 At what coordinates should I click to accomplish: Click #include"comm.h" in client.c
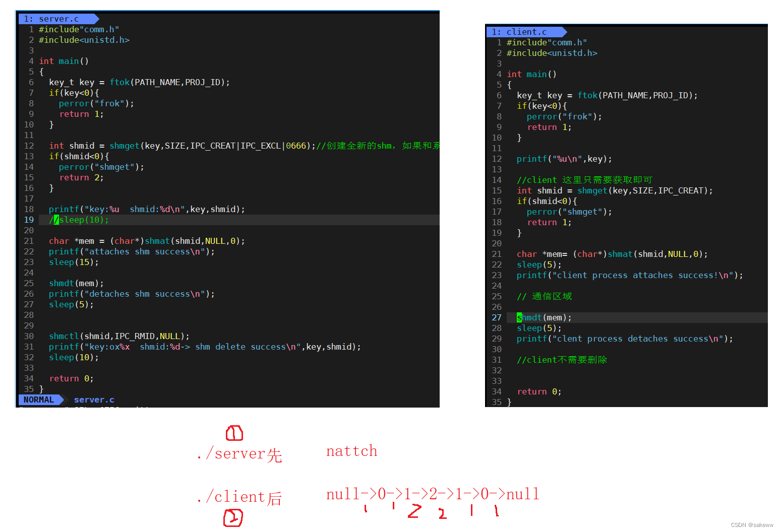click(547, 42)
